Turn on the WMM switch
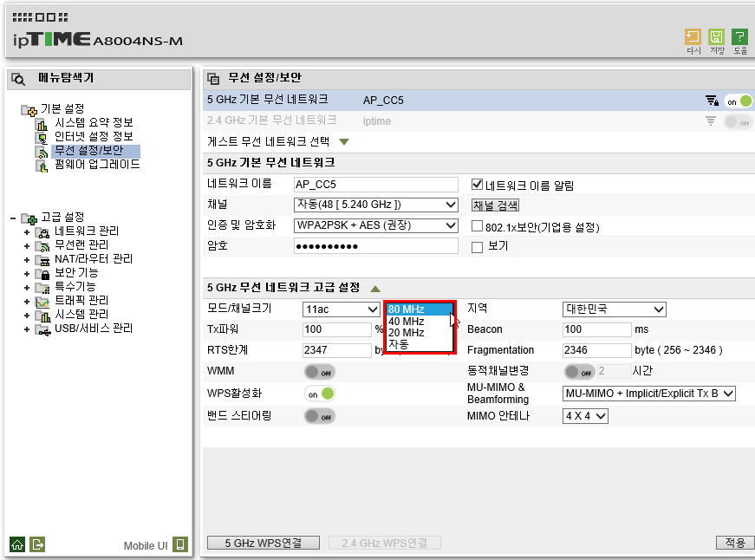This screenshot has height=560, width=755. [x=320, y=372]
